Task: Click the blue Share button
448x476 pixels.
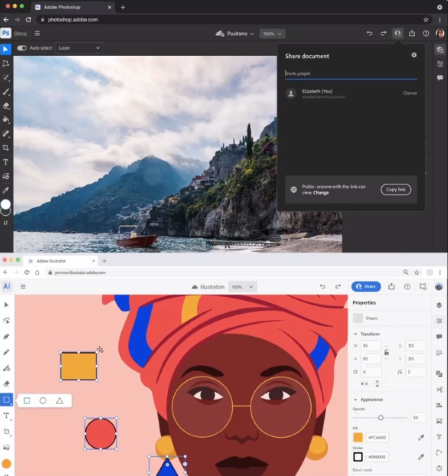Action: pos(366,286)
